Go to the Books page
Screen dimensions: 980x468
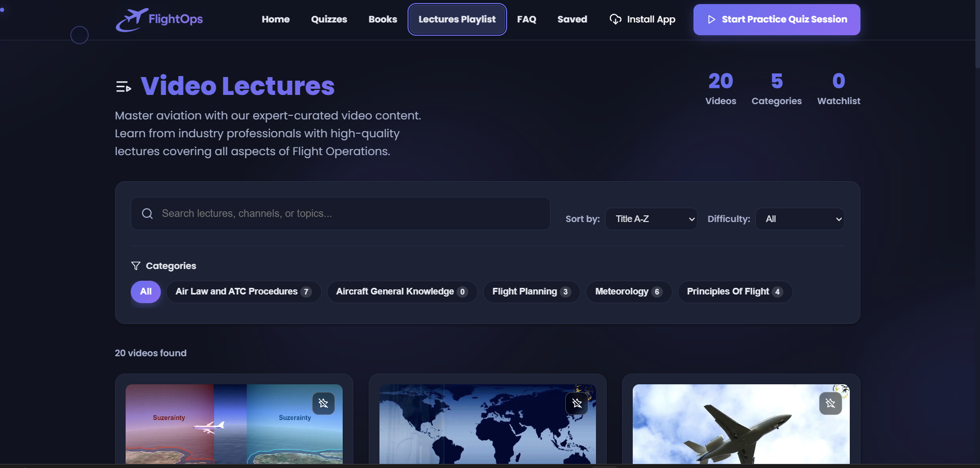pyautogui.click(x=383, y=19)
